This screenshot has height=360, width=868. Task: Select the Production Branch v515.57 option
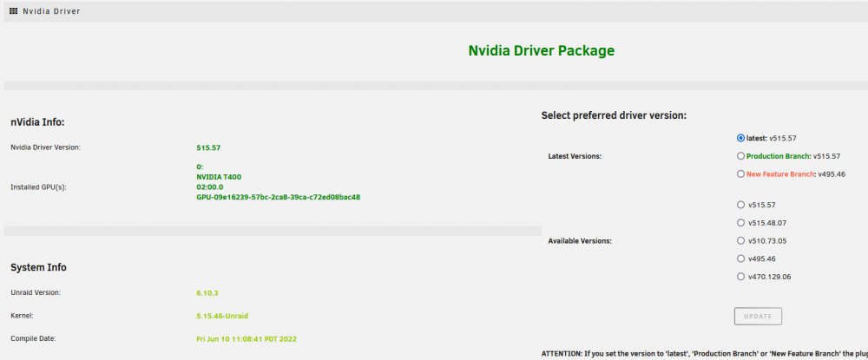[740, 156]
